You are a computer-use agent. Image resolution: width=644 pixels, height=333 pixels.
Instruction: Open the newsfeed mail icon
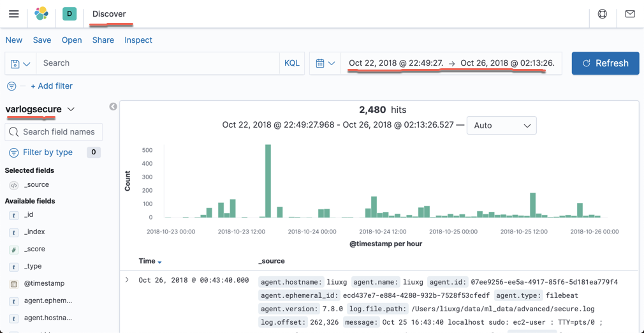tap(629, 13)
